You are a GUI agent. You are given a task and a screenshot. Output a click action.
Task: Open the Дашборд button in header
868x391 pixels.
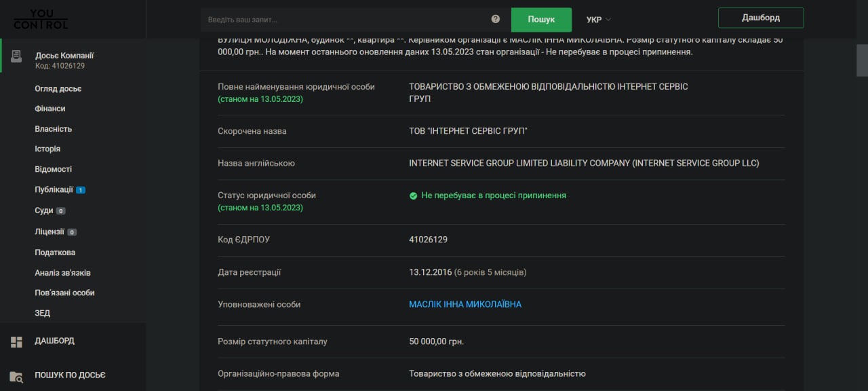tap(761, 18)
